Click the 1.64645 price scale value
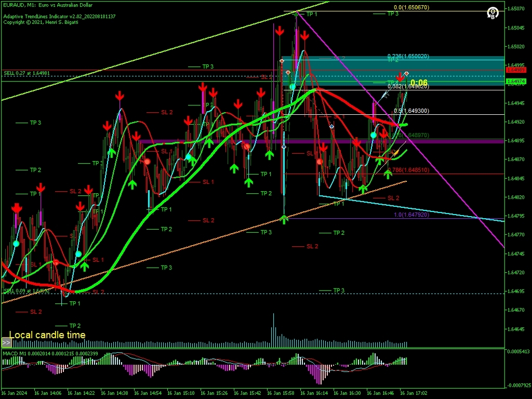The image size is (532, 399). tap(516, 329)
